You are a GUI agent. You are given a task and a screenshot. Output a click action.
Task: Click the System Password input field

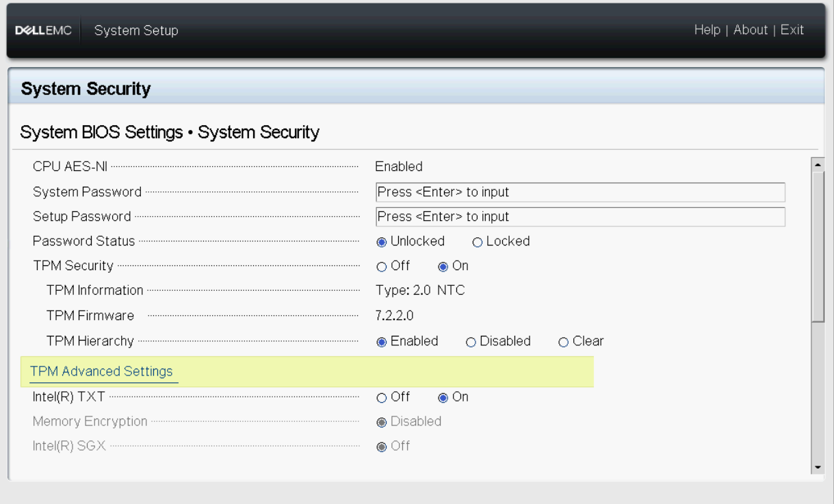tap(580, 192)
